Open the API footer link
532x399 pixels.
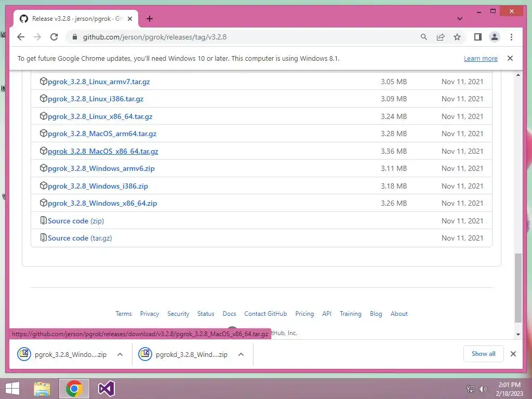(327, 314)
